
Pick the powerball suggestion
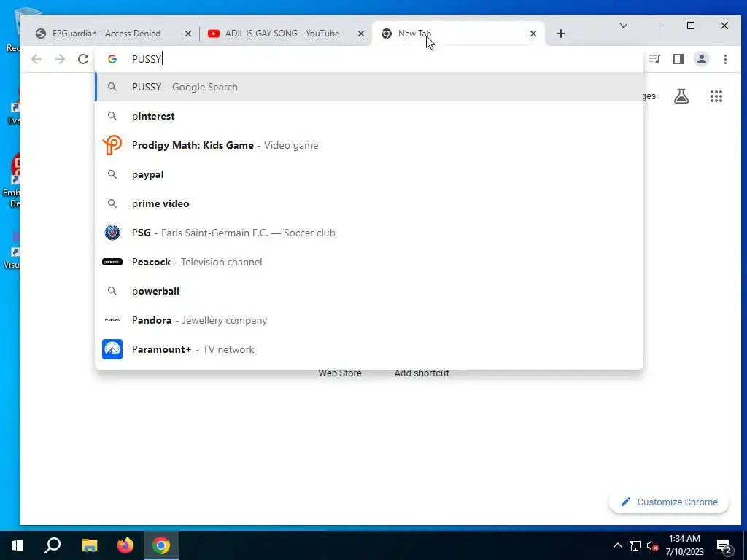pyautogui.click(x=369, y=291)
